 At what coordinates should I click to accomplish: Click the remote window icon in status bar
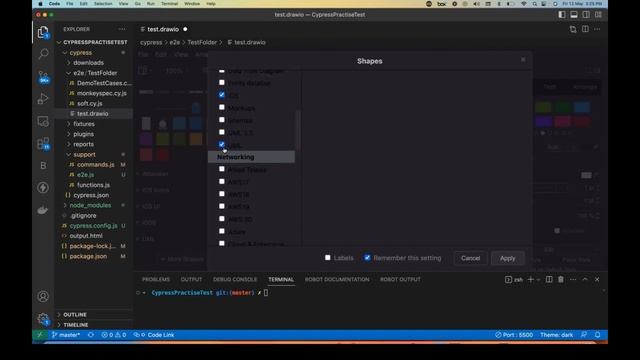pyautogui.click(x=40, y=335)
